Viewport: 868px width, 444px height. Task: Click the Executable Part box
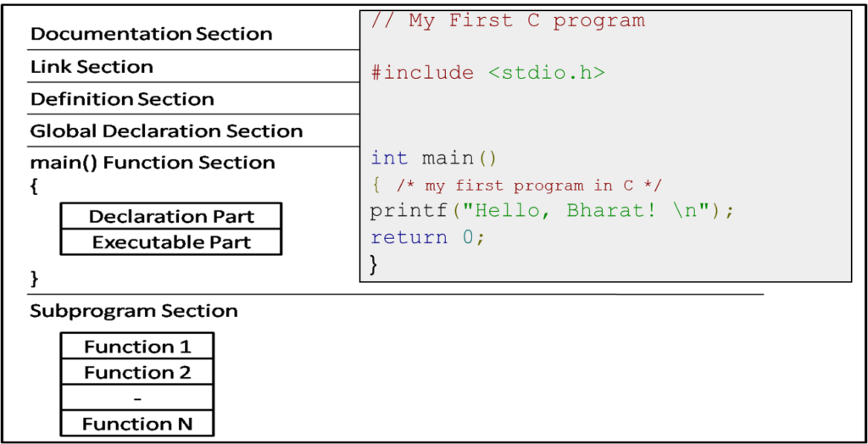(x=171, y=242)
